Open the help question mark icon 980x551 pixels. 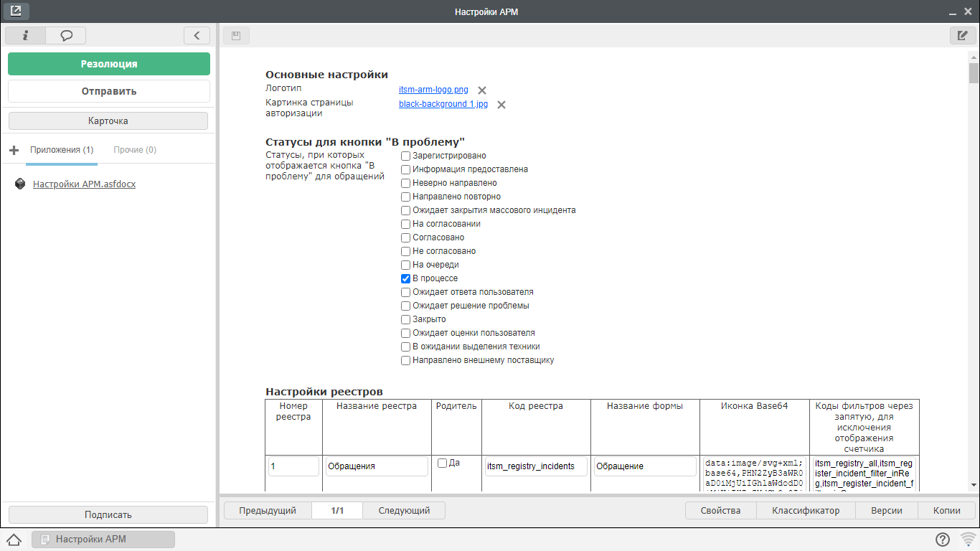point(943,540)
